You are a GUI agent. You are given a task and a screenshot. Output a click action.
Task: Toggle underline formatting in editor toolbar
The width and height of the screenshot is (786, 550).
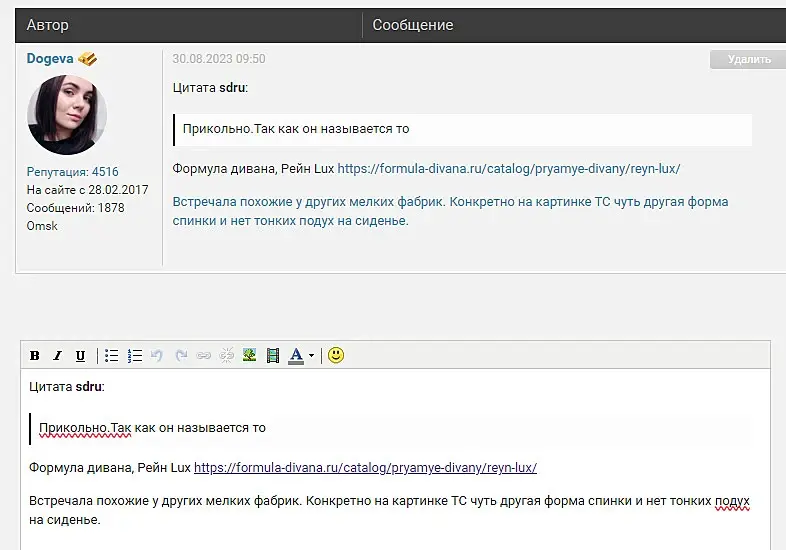[80, 355]
